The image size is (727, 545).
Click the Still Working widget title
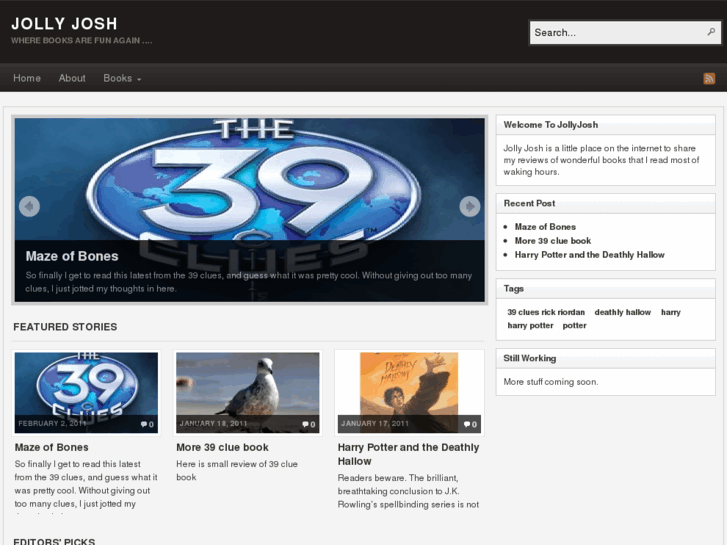tap(529, 358)
